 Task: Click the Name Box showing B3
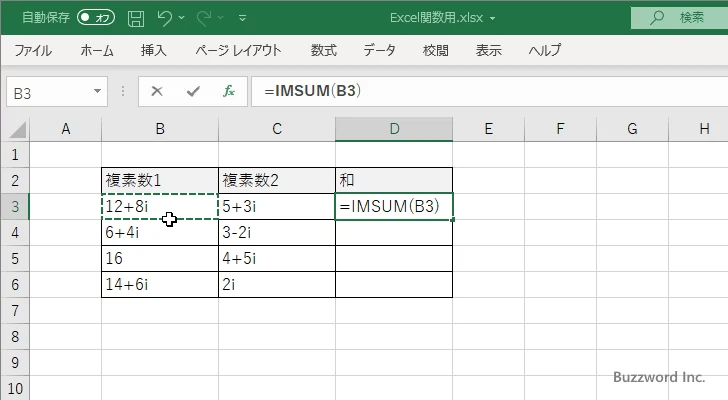pos(49,92)
